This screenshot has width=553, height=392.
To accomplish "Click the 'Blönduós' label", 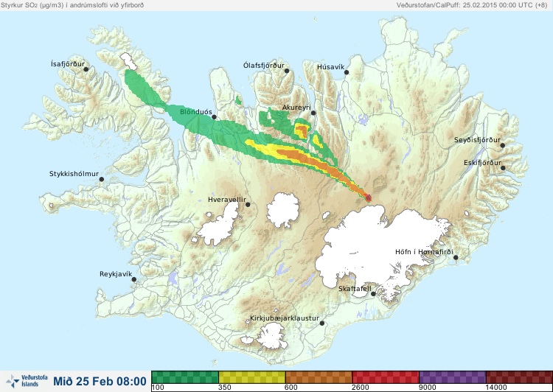I will pos(196,112).
